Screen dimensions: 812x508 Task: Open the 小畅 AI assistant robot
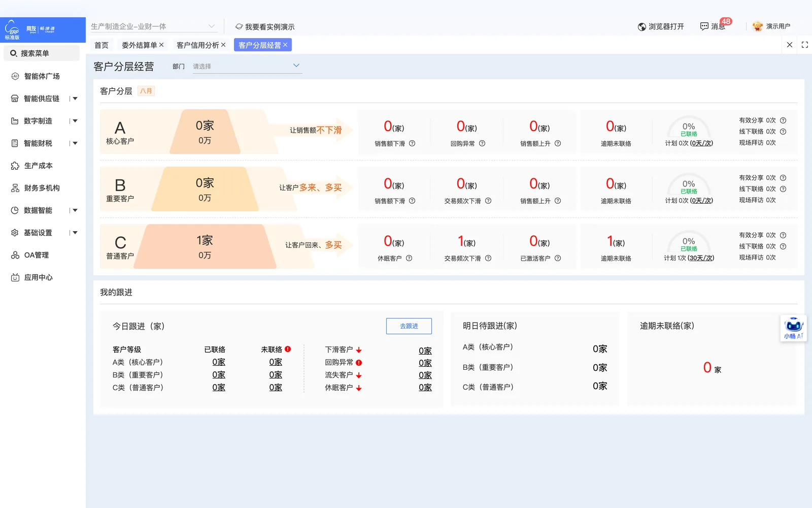point(793,328)
